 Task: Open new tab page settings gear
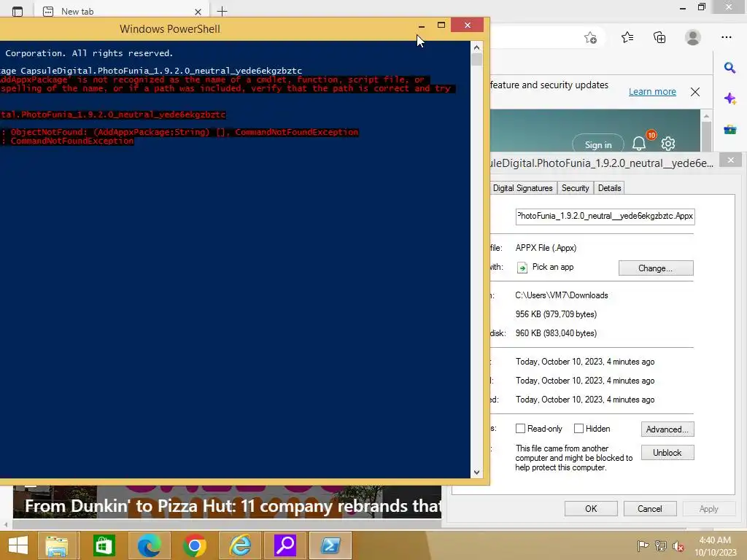coord(668,144)
